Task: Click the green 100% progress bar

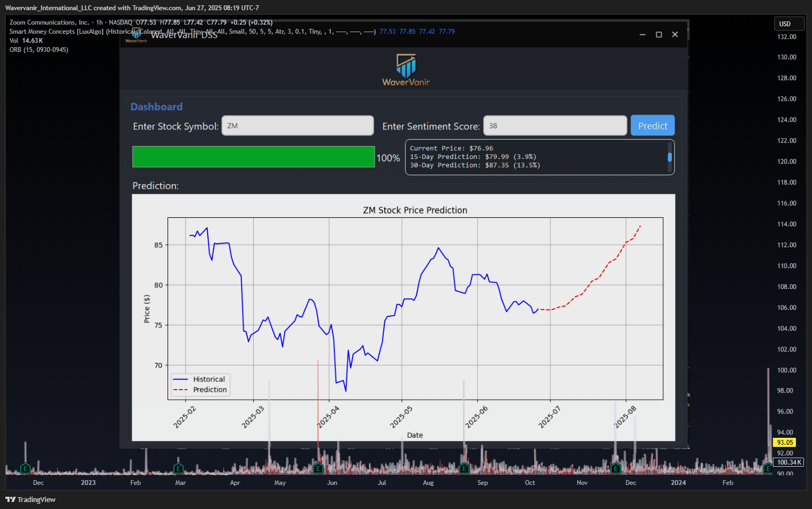Action: [x=254, y=157]
